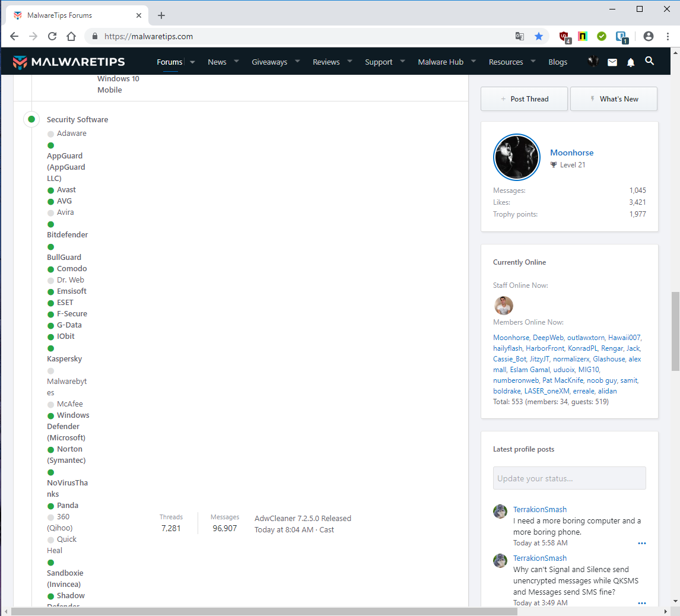Open the Kaspersky subforum link

point(64,359)
